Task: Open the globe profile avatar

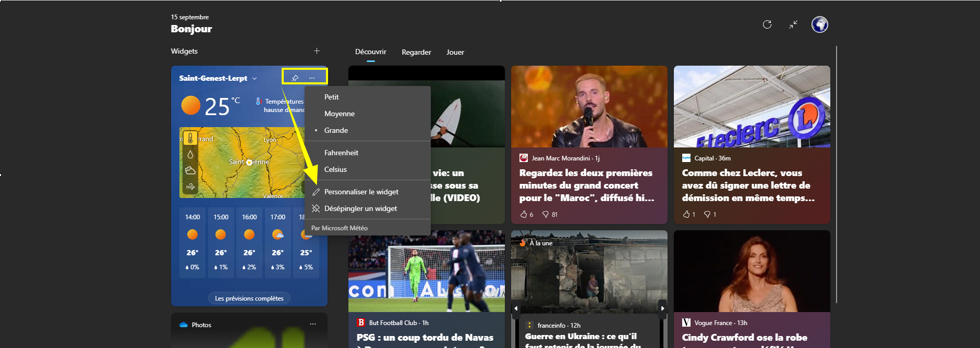Action: 820,24
